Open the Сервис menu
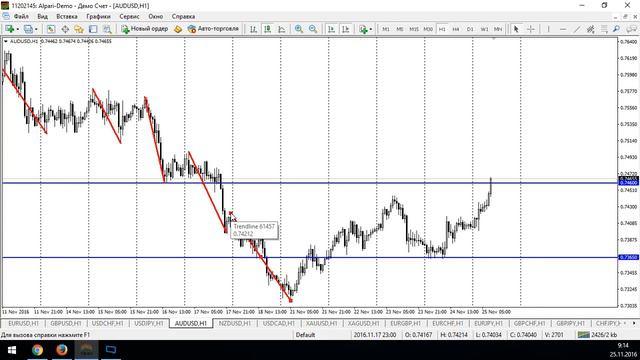Image resolution: width=640 pixels, height=360 pixels. (129, 16)
